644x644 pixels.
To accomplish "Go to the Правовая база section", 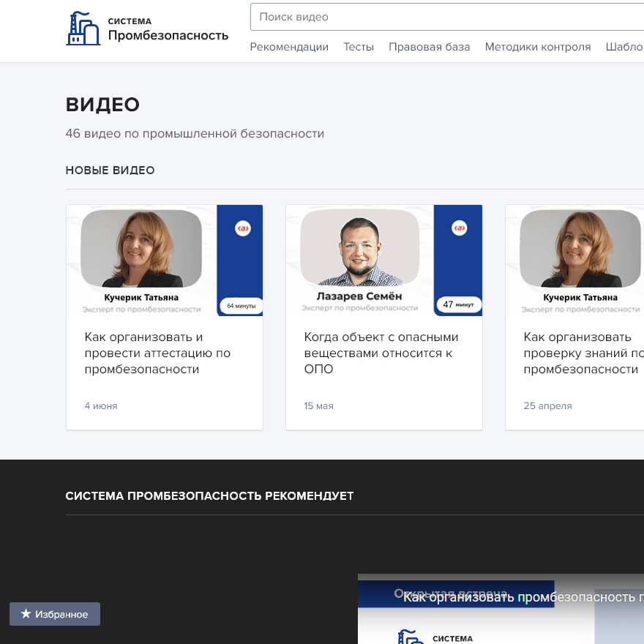I will pyautogui.click(x=429, y=47).
